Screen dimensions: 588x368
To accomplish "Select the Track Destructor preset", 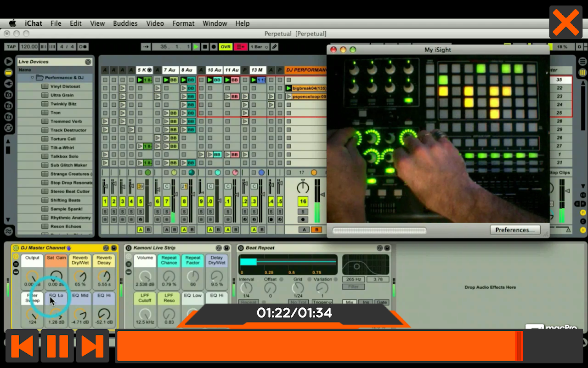I will point(68,130).
